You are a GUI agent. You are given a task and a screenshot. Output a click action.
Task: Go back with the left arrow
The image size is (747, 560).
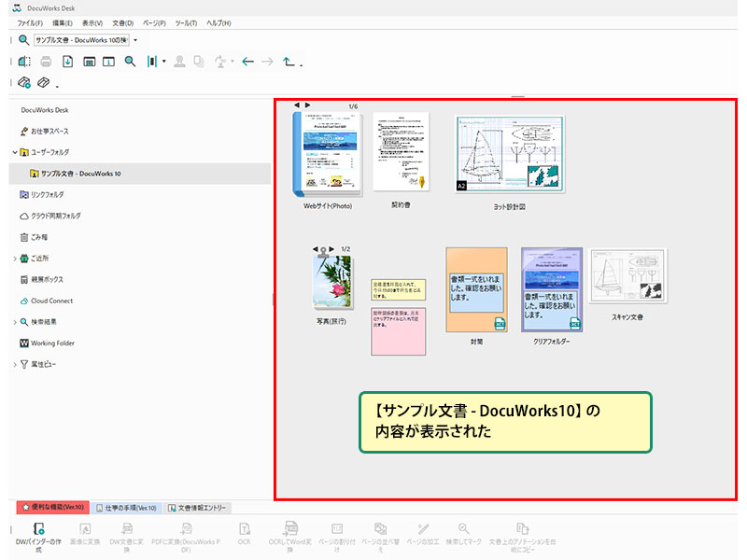click(x=247, y=62)
